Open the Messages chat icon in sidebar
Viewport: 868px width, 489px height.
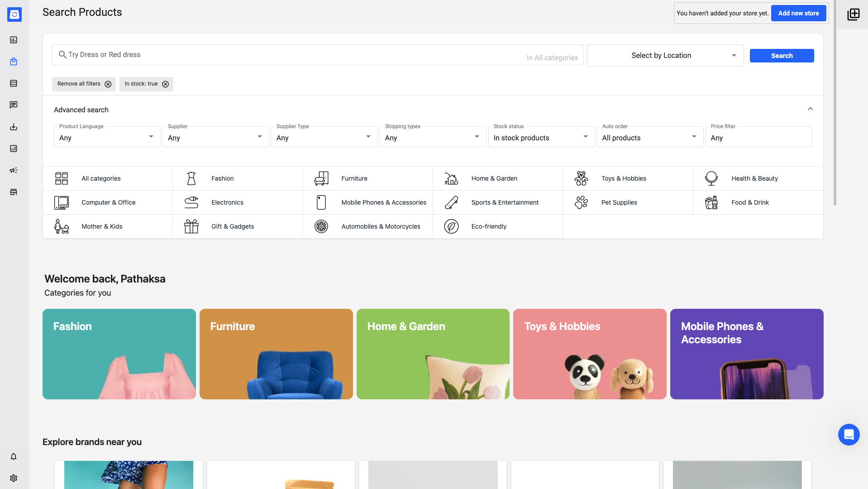coord(14,105)
